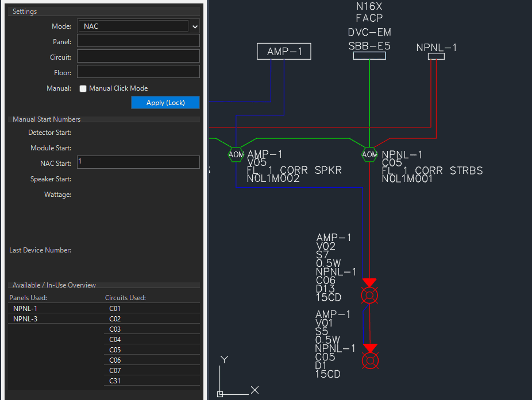The width and height of the screenshot is (532, 400).
Task: Click the Circuit input field
Action: point(138,56)
